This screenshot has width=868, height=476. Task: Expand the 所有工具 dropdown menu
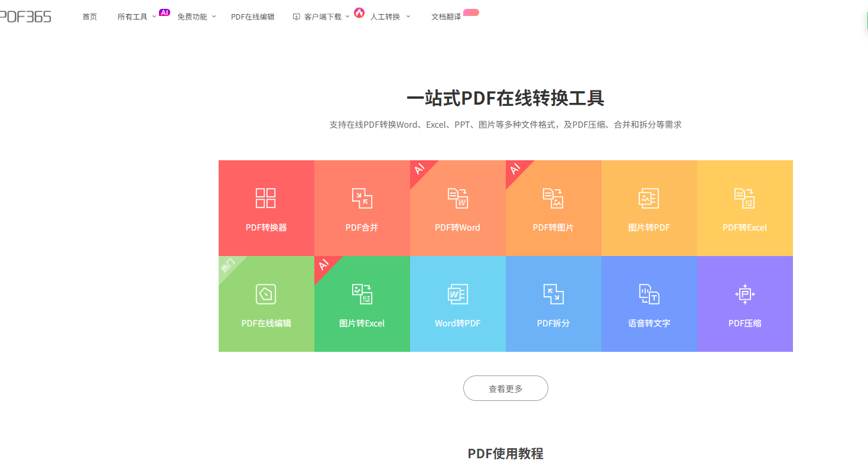154,17
